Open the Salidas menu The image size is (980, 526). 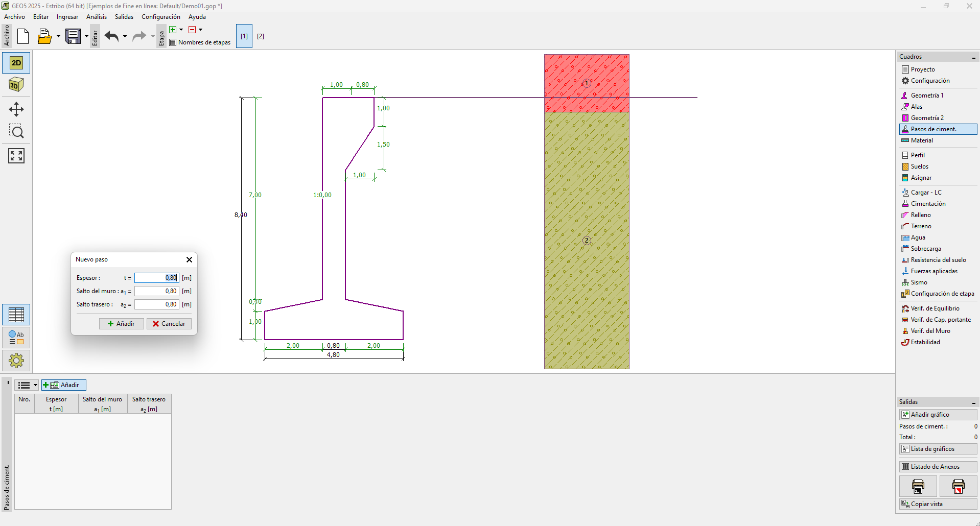click(x=124, y=17)
